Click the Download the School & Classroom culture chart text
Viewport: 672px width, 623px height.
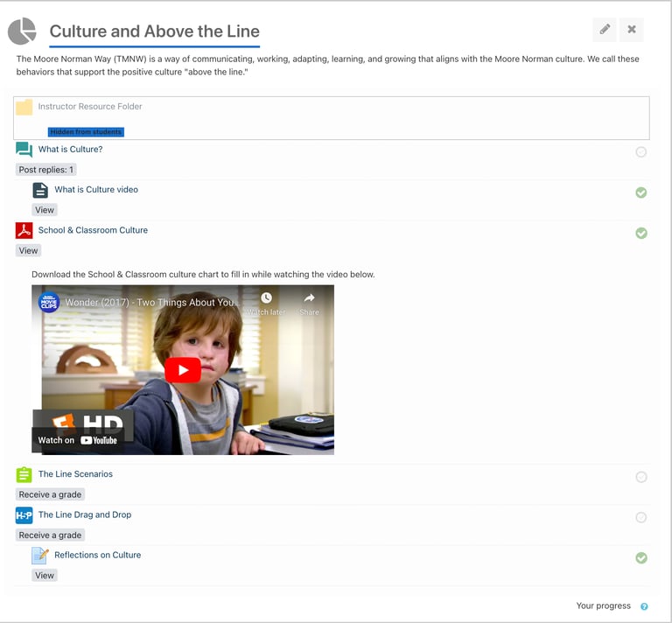point(203,274)
